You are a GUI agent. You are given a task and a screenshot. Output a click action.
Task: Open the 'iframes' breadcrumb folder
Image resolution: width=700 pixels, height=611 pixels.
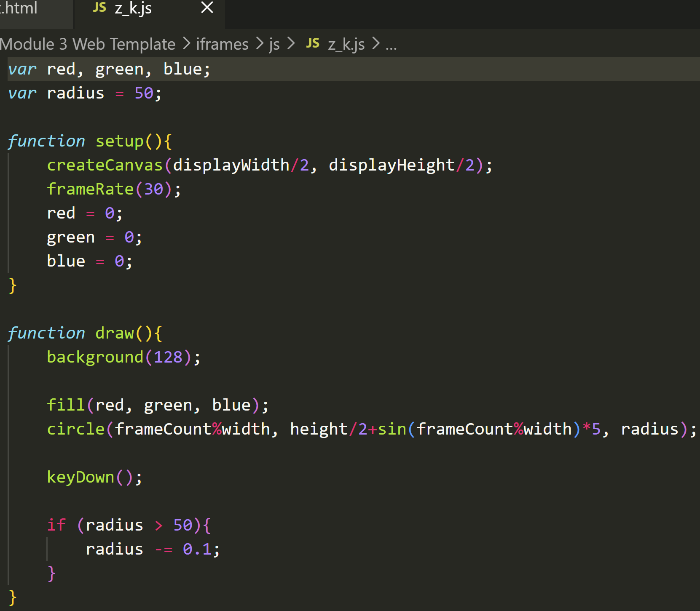point(222,44)
